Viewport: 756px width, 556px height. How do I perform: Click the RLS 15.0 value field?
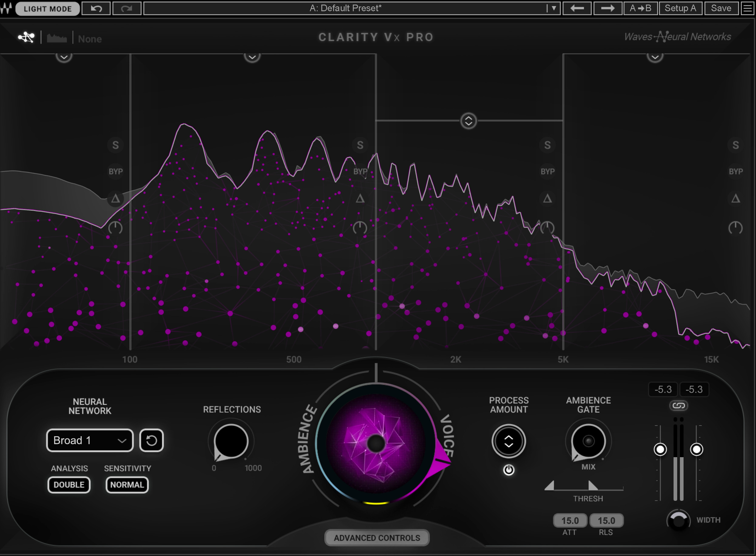(606, 521)
